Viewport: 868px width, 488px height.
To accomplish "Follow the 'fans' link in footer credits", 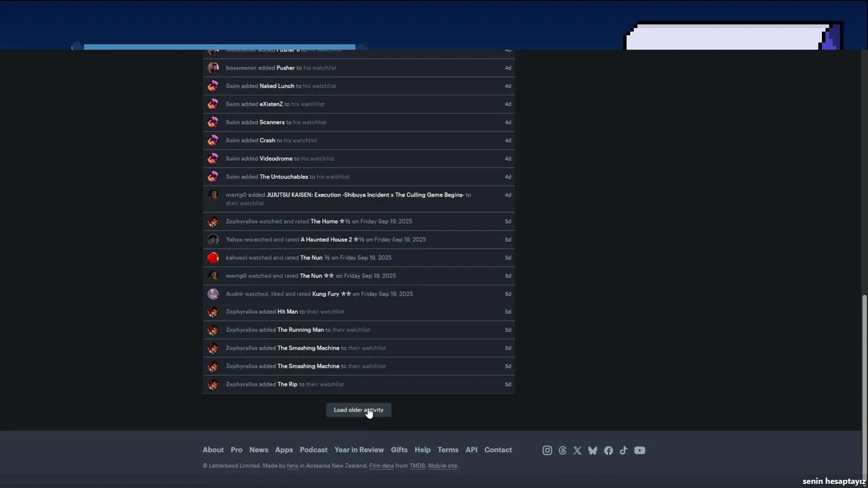I will [x=292, y=466].
